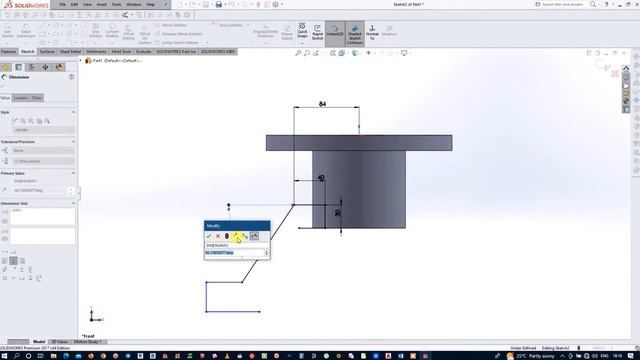Screen dimensions: 640x360
Task: Collapse the Style section
Action: [73, 112]
